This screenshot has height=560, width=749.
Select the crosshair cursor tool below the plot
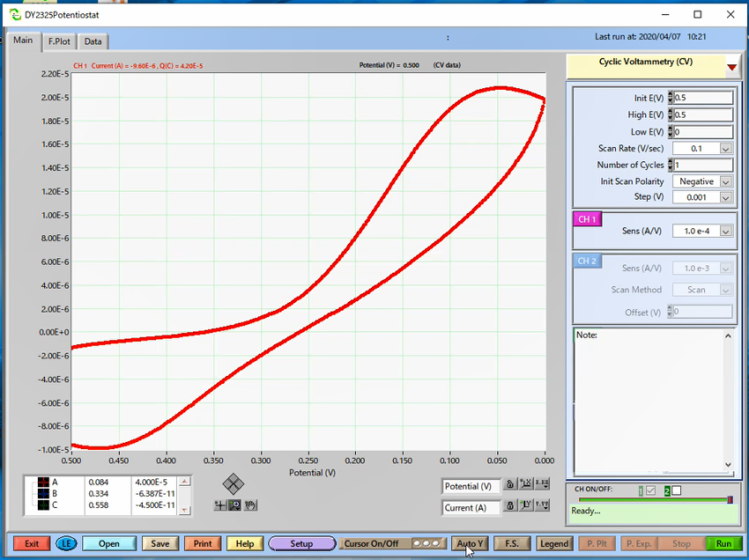tap(220, 505)
